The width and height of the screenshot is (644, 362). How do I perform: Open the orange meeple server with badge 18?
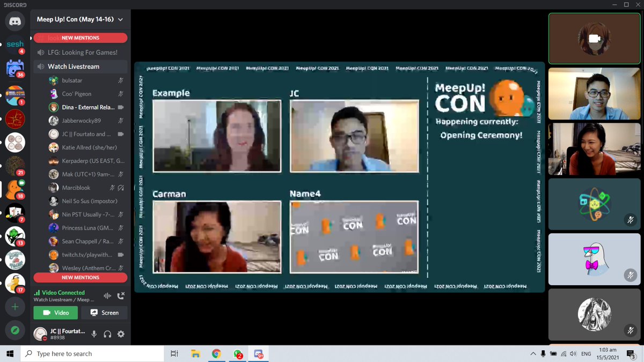pyautogui.click(x=15, y=189)
